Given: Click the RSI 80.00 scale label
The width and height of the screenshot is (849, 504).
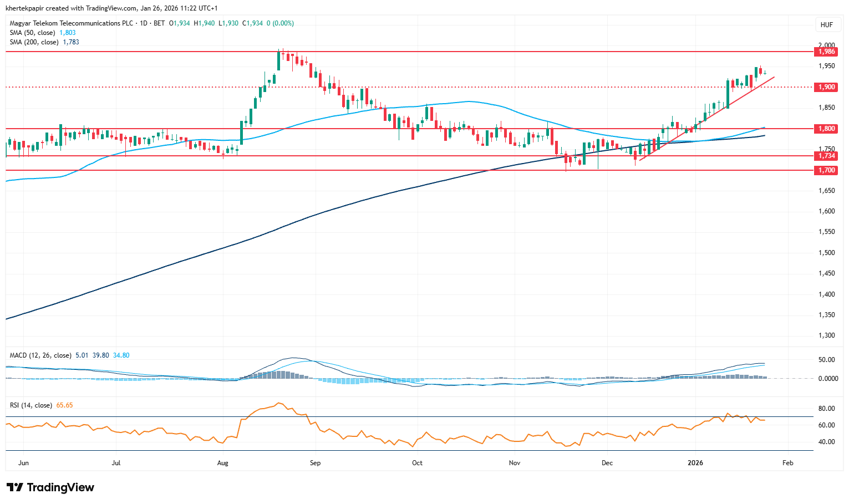Looking at the screenshot, I should click(826, 409).
